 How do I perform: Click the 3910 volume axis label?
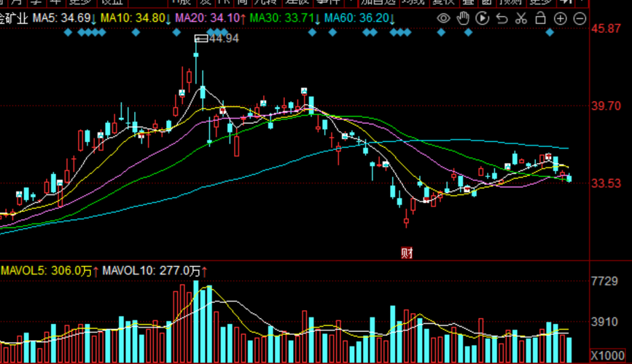pyautogui.click(x=604, y=322)
